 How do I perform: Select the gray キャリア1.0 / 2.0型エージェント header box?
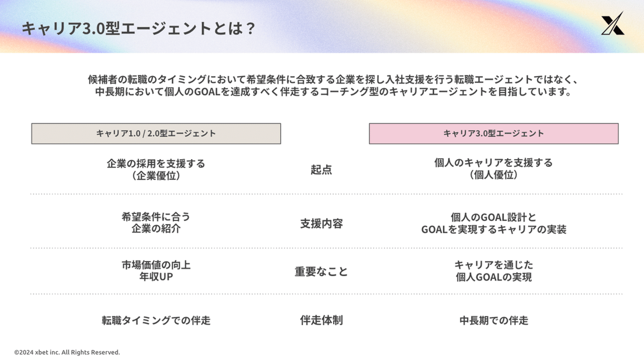[156, 134]
